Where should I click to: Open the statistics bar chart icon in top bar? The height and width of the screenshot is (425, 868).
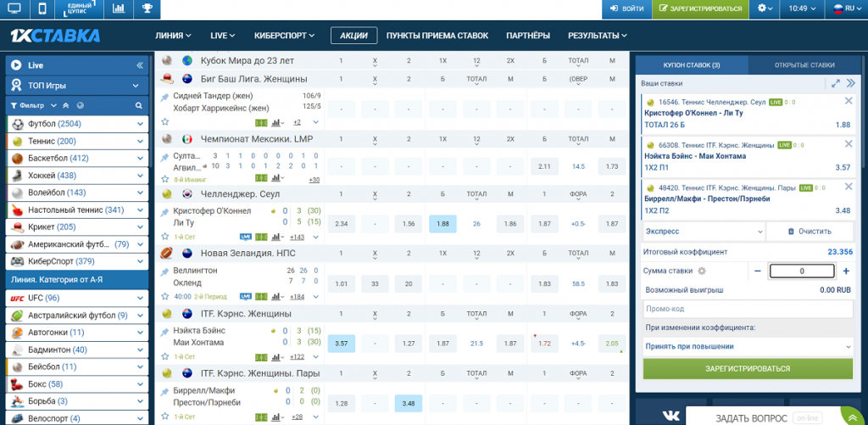click(x=119, y=8)
